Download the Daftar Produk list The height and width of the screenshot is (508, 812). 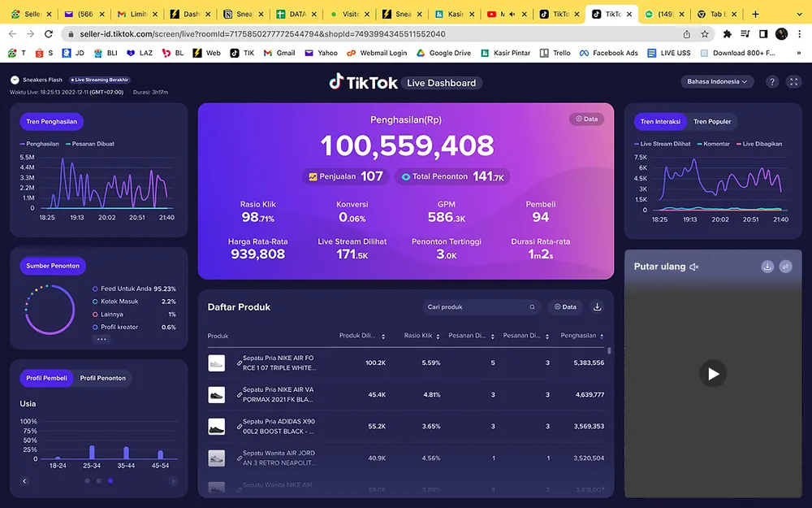(x=597, y=307)
